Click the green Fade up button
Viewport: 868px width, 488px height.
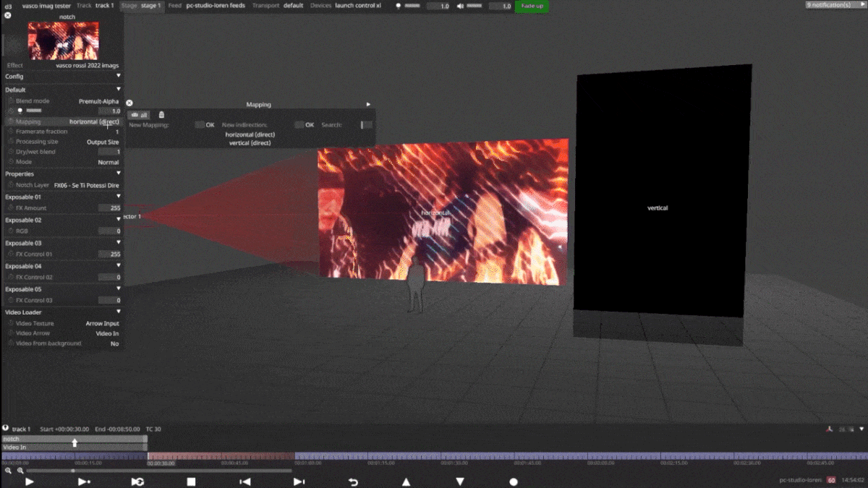tap(532, 6)
